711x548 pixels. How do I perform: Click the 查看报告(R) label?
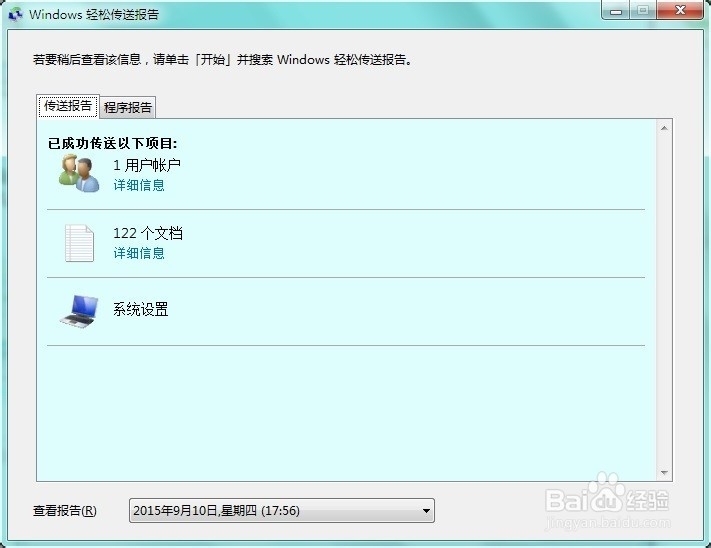(65, 511)
